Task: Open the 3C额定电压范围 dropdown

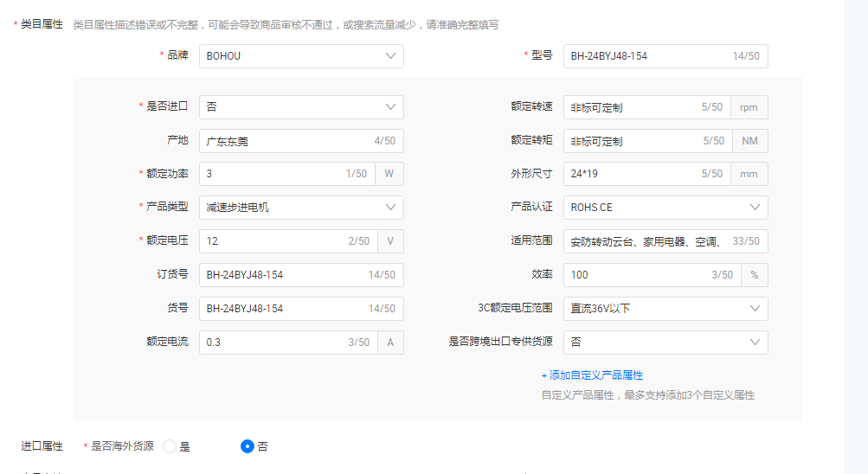Action: [x=665, y=309]
